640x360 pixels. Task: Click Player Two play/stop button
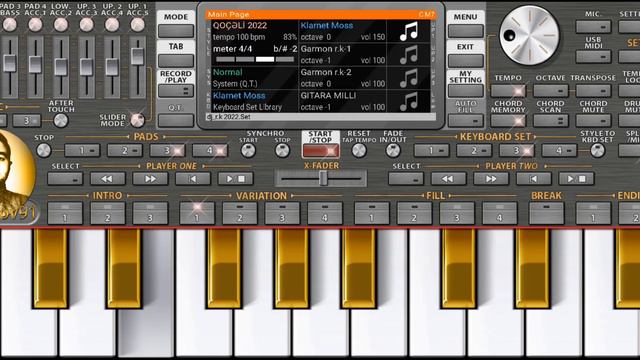pyautogui.click(x=576, y=179)
